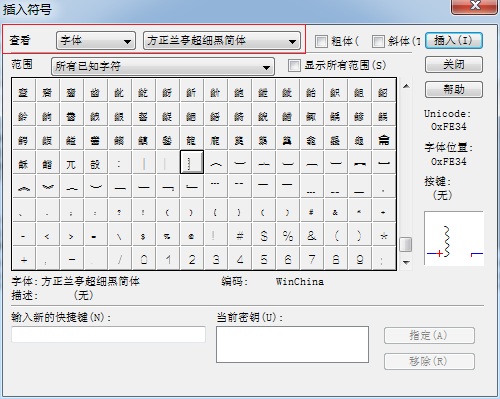
Task: Pick the greater-than sign symbol
Action: [x=71, y=236]
